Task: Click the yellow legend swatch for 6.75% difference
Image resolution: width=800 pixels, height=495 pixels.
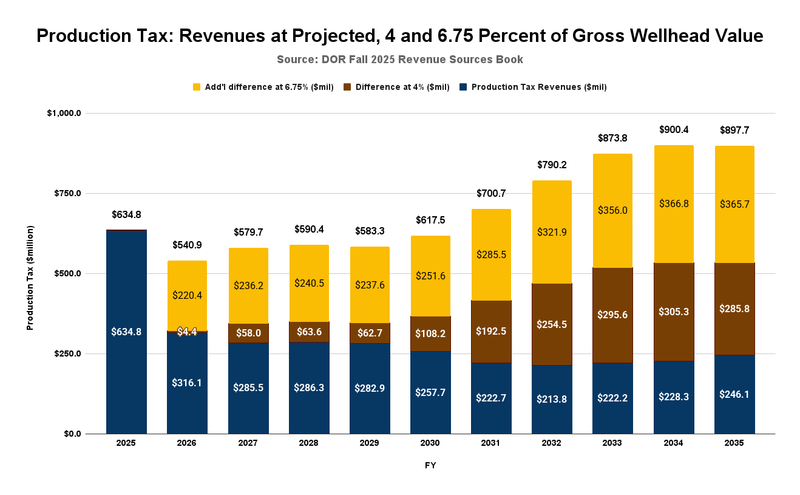Action: pos(197,87)
